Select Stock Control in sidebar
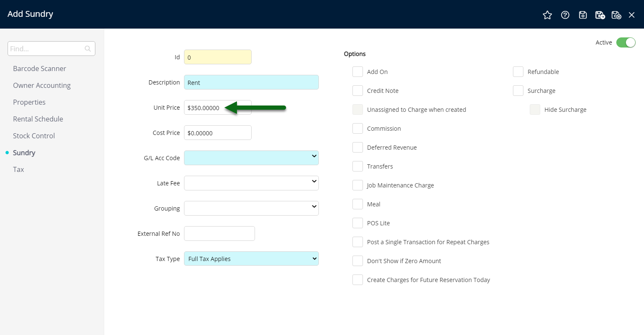 click(34, 136)
